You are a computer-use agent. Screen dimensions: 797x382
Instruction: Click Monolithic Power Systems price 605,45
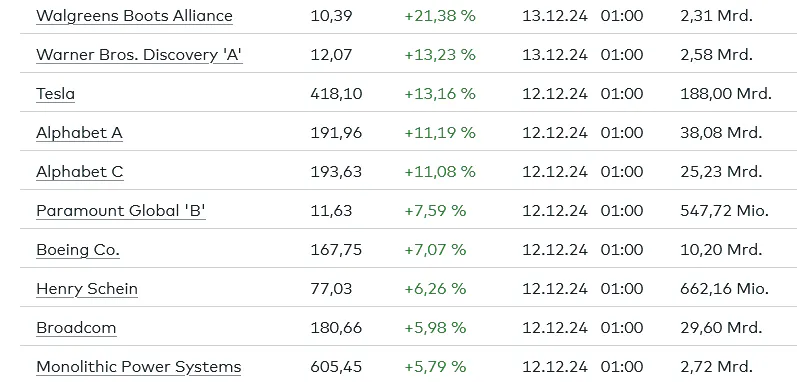(336, 367)
